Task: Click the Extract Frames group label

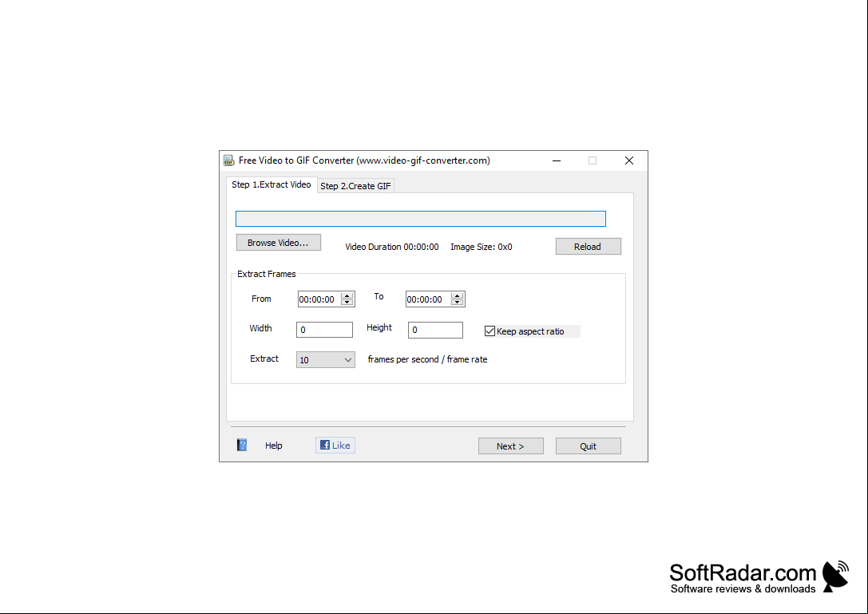Action: click(x=266, y=274)
